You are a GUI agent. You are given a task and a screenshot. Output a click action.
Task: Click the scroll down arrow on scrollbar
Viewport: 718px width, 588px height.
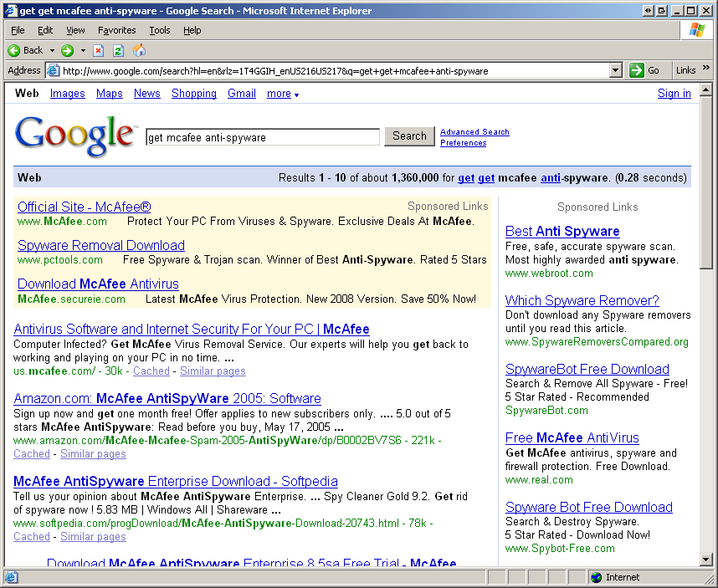pos(705,560)
